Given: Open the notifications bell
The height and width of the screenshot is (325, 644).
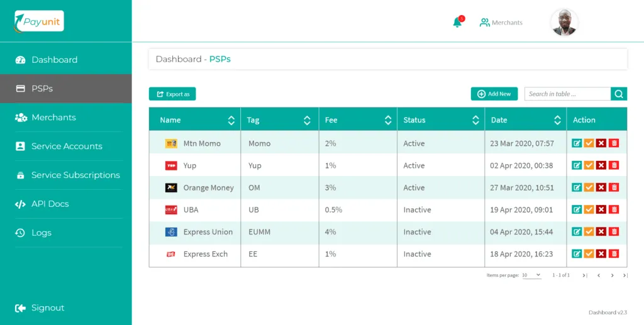Looking at the screenshot, I should tap(457, 23).
